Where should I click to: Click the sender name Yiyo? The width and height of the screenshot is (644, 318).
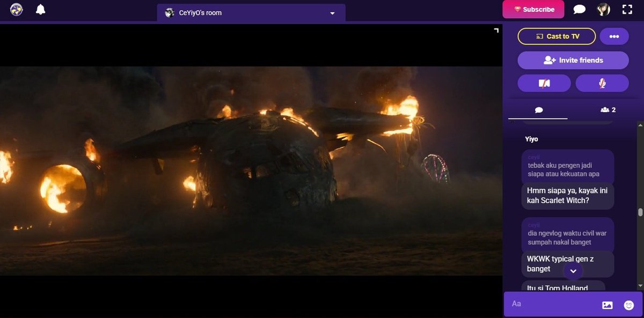point(531,139)
